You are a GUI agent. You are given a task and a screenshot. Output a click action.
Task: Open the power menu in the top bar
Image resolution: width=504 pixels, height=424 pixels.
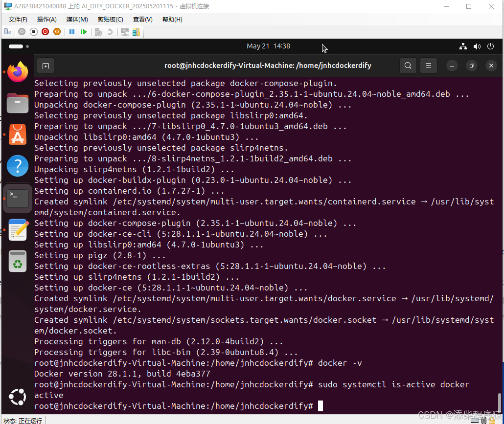pos(490,46)
